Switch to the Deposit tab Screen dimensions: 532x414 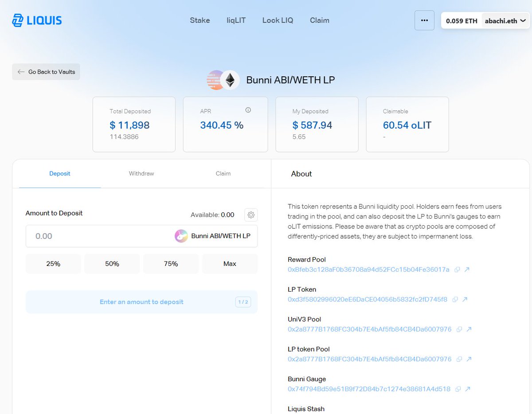click(60, 174)
